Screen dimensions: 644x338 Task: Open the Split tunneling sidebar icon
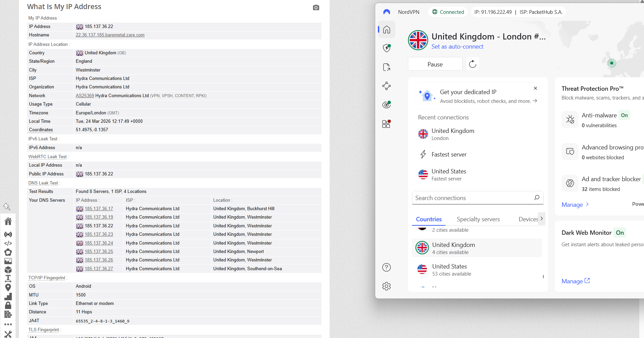pyautogui.click(x=386, y=67)
